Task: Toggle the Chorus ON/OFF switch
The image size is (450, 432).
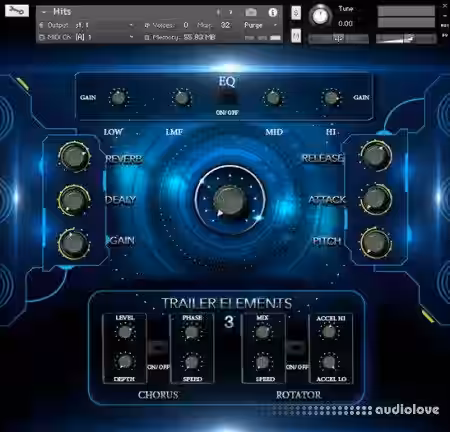Action: coord(158,347)
